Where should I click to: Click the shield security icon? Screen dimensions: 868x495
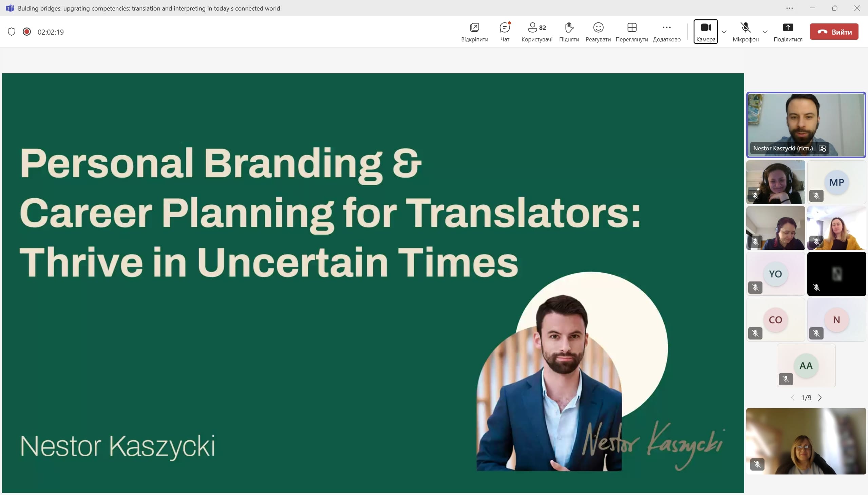pos(12,32)
